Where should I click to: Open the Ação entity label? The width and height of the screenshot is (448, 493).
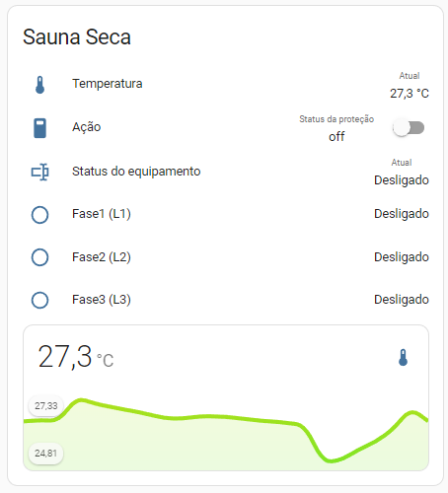pyautogui.click(x=87, y=127)
